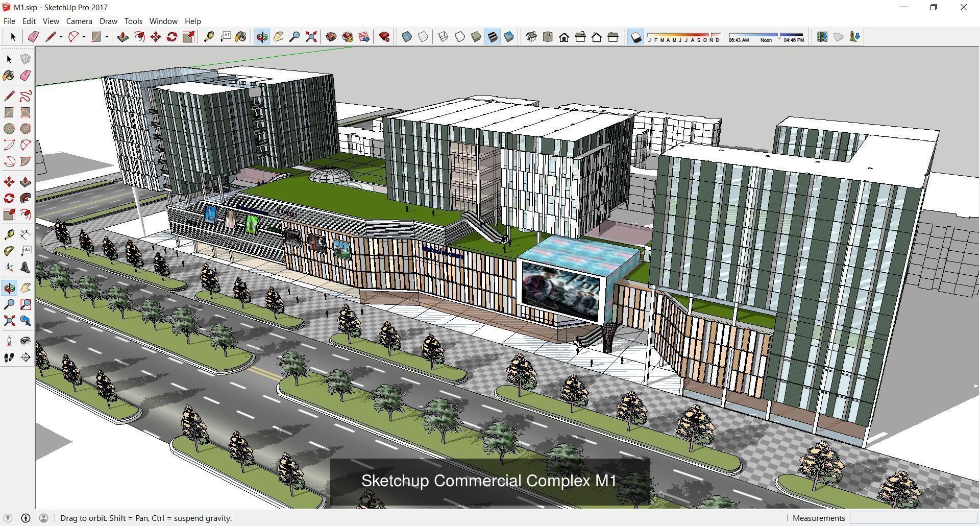Enable Shaded face style
This screenshot has height=526, width=980.
[x=476, y=37]
